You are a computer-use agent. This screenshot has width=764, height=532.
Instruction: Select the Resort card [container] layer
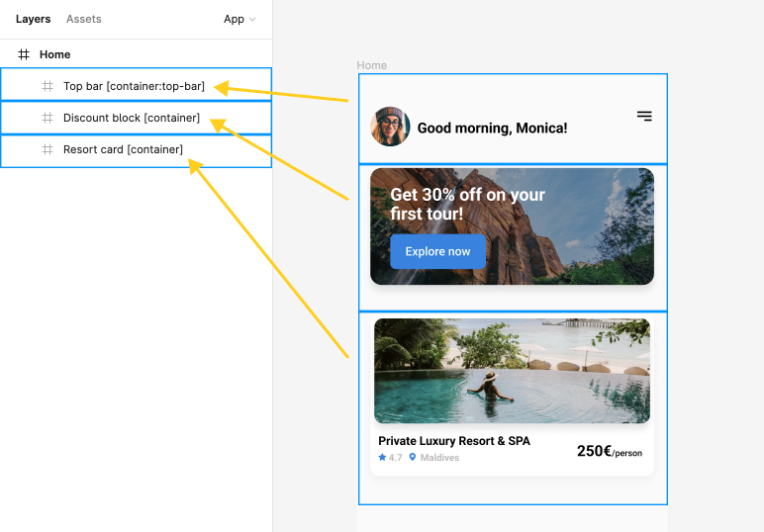coord(136,151)
